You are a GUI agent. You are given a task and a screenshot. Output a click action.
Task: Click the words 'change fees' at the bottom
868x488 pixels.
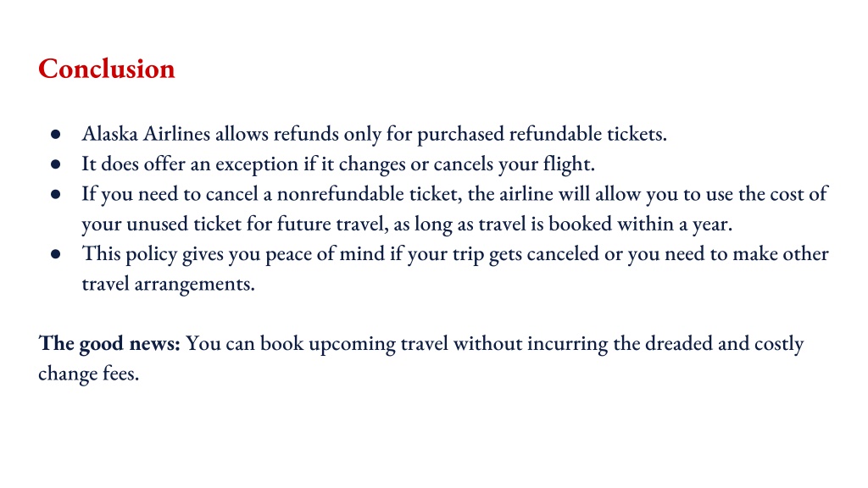pos(87,374)
